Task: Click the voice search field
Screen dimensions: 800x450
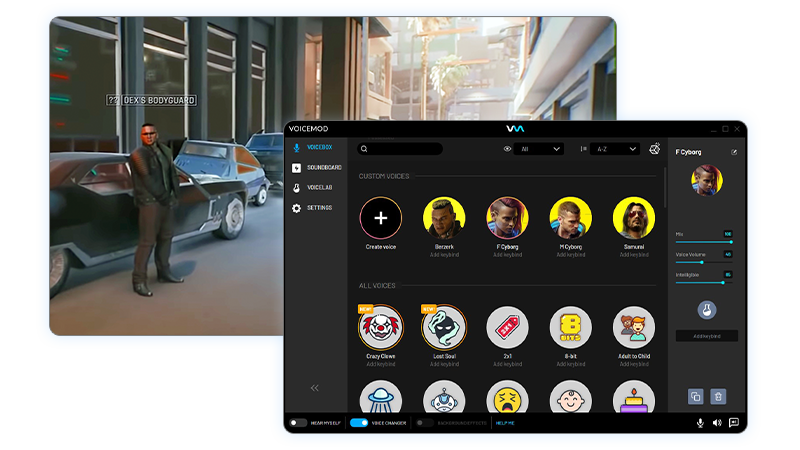Action: click(x=400, y=149)
